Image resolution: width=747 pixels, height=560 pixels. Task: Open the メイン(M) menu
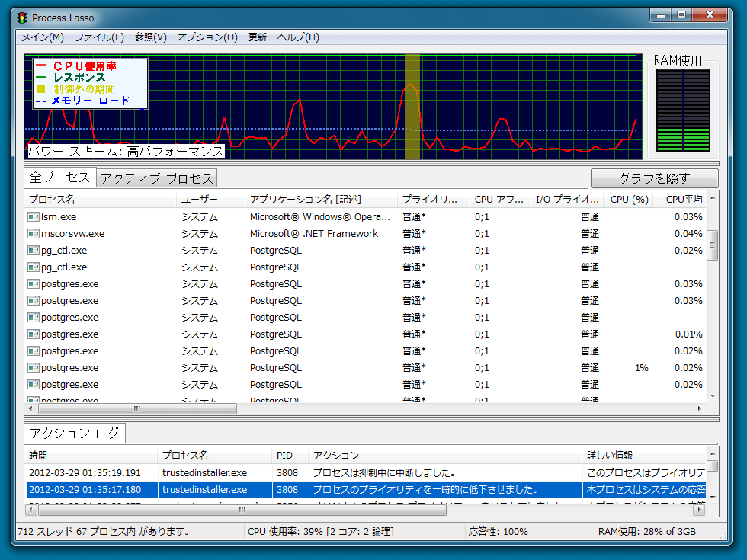(43, 37)
